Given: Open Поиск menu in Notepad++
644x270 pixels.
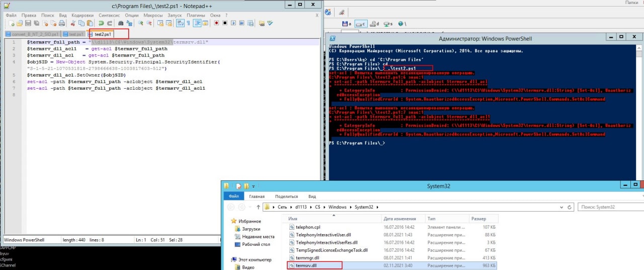Looking at the screenshot, I should click(48, 15).
